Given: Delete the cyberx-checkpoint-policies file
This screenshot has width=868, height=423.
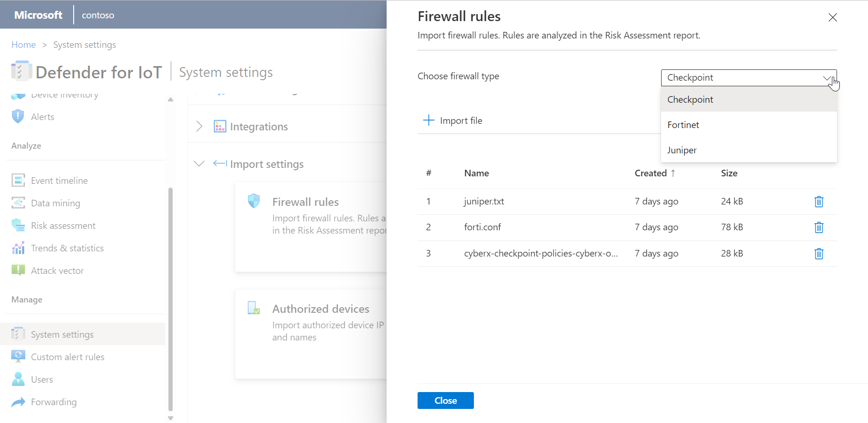Looking at the screenshot, I should [x=819, y=254].
